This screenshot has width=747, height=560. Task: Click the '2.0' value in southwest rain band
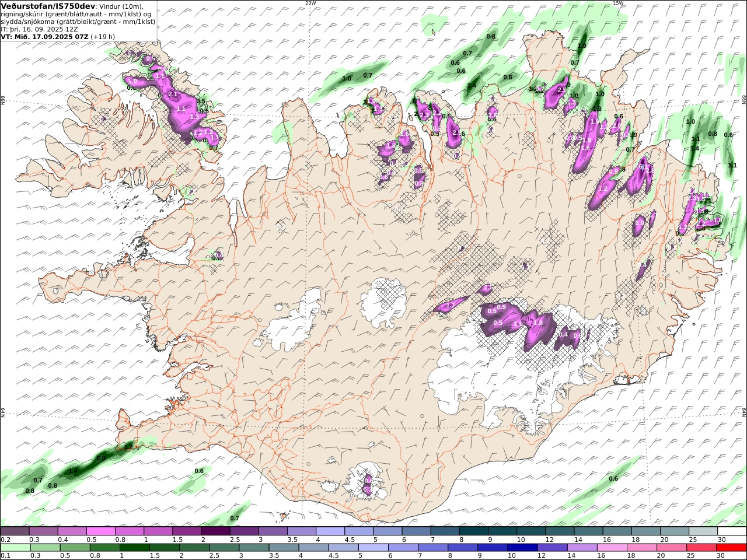click(101, 459)
